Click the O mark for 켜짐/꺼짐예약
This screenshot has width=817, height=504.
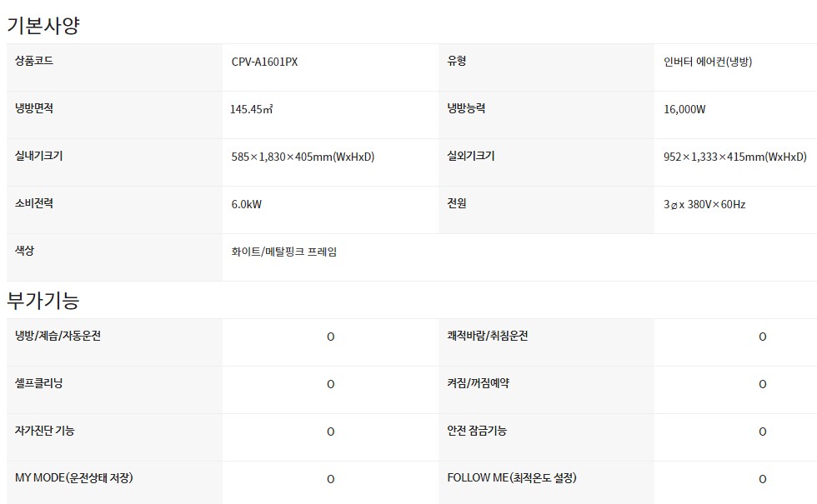762,384
